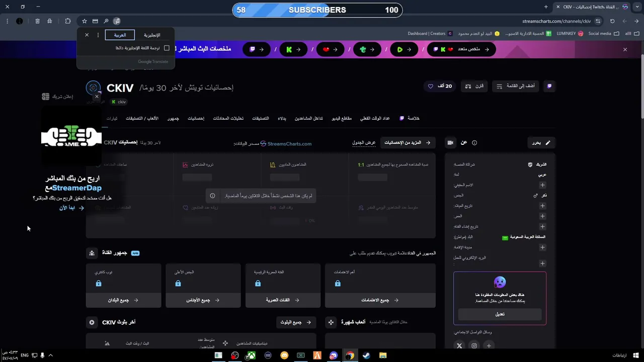
Task: Toggle ترجمة اللغة الإنجليزية دائمًا checkbox
Action: click(167, 48)
